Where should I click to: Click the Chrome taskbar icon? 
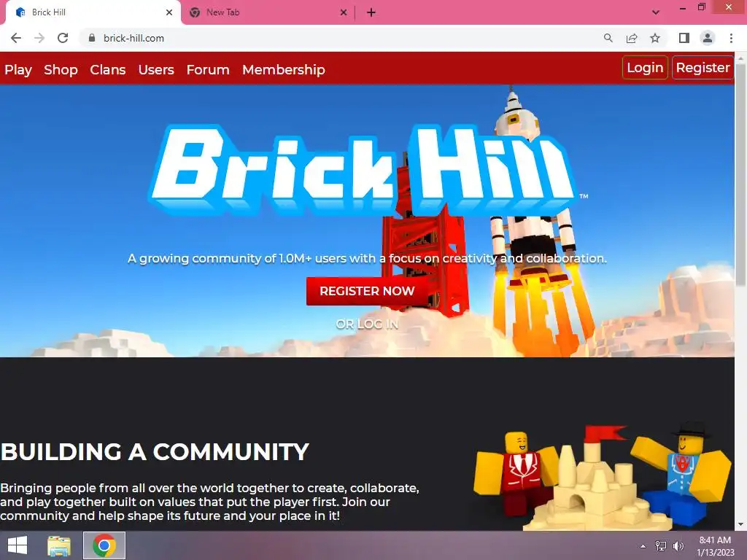click(104, 545)
